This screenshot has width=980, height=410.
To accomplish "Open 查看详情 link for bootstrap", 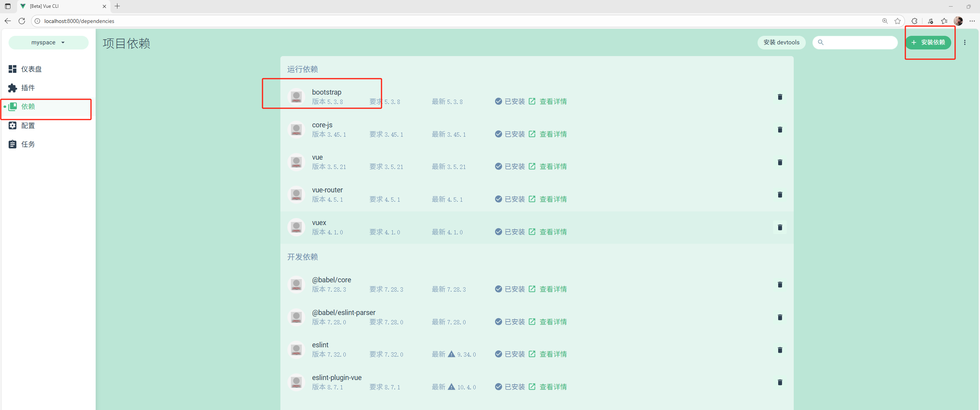I will [548, 102].
